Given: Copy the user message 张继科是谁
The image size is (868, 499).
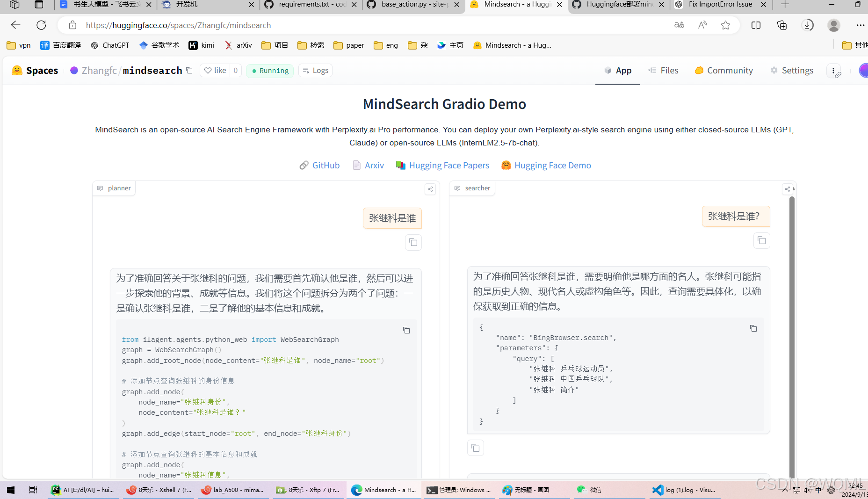Looking at the screenshot, I should (x=413, y=242).
